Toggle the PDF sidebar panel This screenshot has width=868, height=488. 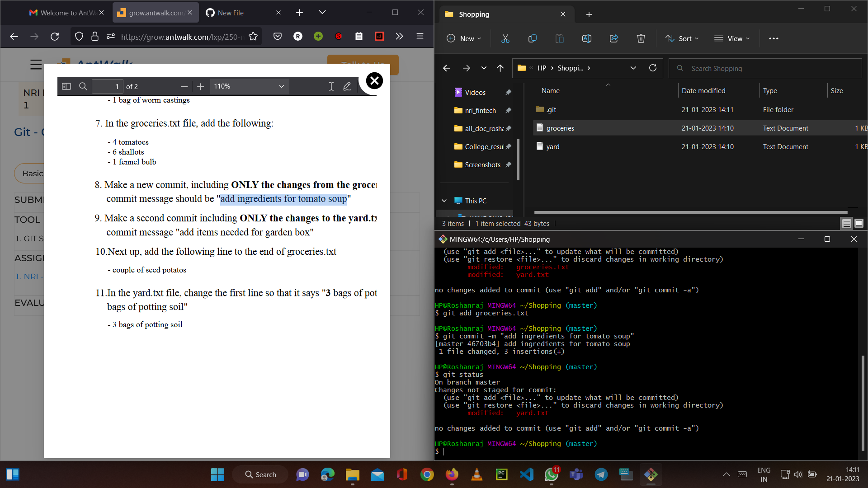[66, 86]
